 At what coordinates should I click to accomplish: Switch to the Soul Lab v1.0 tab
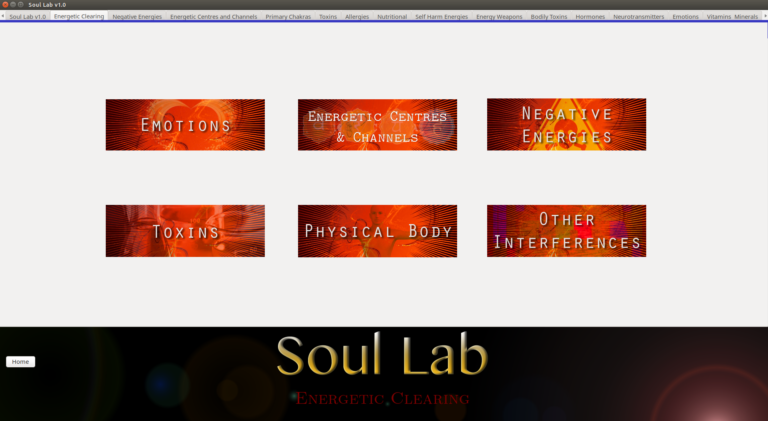[27, 17]
